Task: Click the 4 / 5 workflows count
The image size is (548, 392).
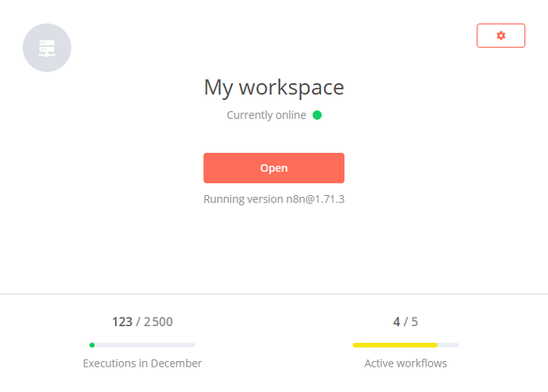Action: pos(405,321)
